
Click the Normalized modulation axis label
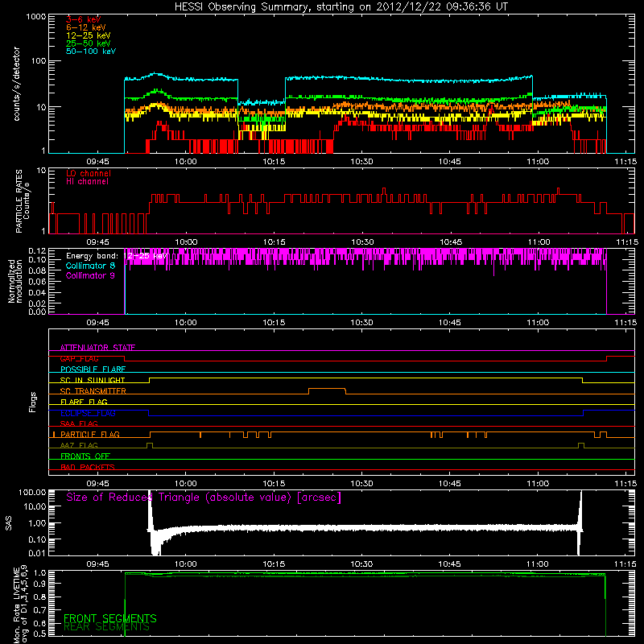click(x=14, y=281)
